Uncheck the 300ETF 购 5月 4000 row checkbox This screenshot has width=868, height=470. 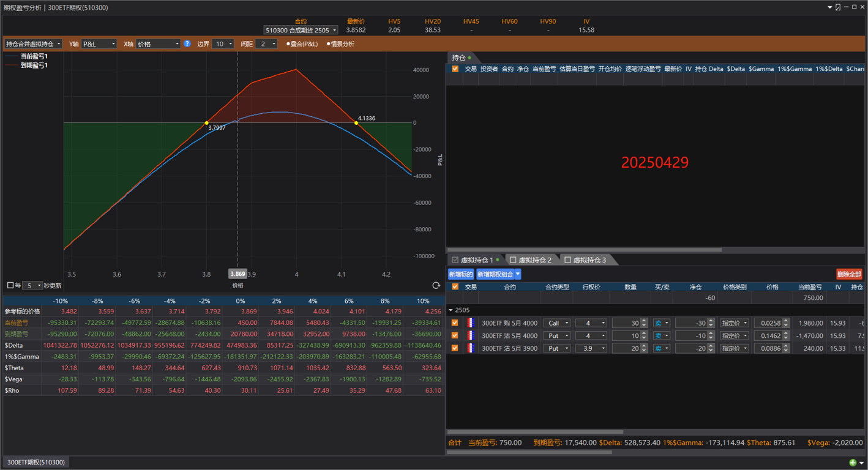(x=455, y=323)
